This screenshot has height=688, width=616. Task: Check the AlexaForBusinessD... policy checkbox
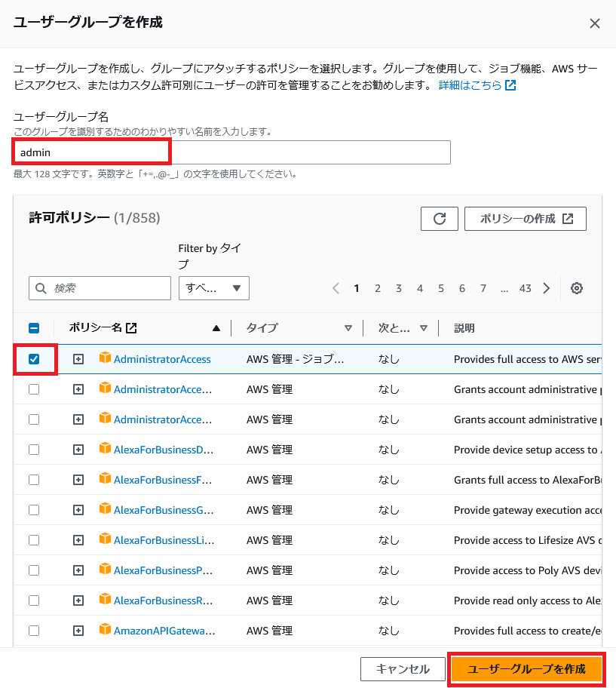coord(34,450)
